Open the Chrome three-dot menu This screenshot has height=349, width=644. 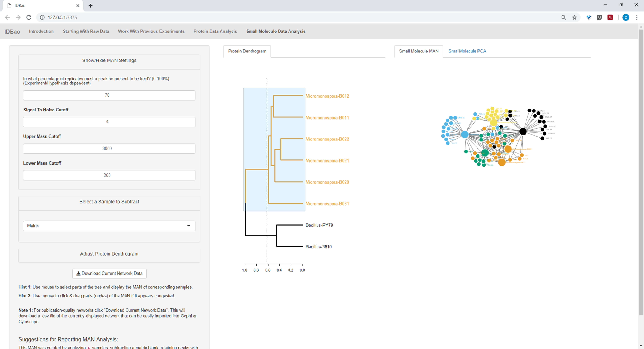(636, 17)
